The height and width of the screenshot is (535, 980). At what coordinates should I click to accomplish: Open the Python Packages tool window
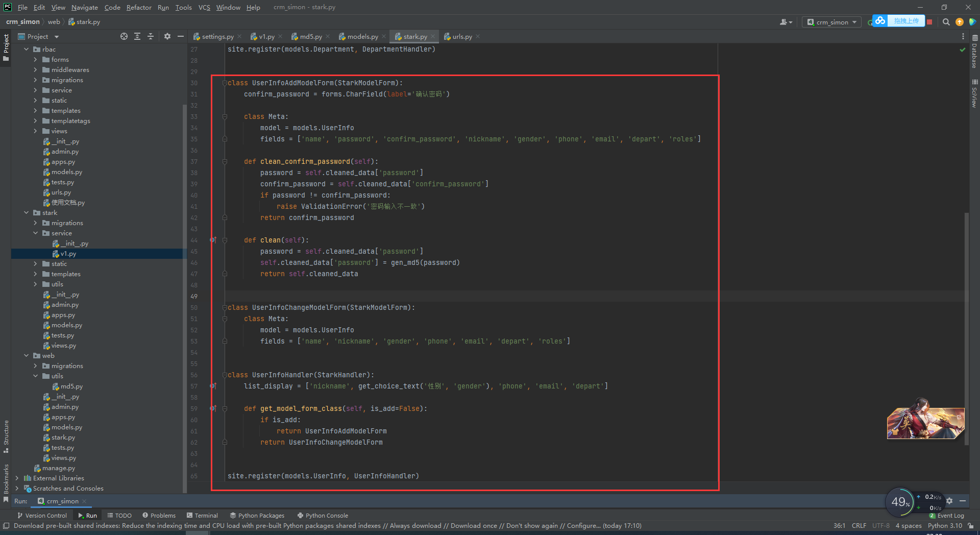(x=257, y=516)
